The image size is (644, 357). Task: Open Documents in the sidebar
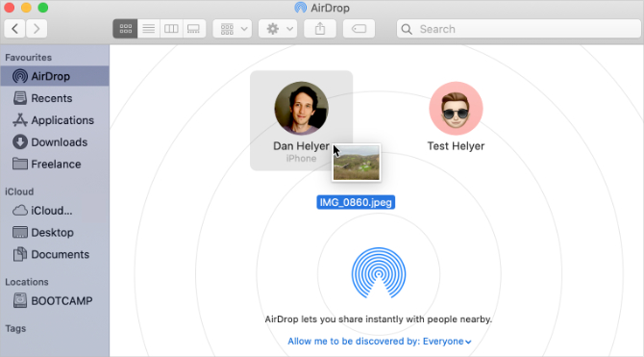click(x=55, y=255)
